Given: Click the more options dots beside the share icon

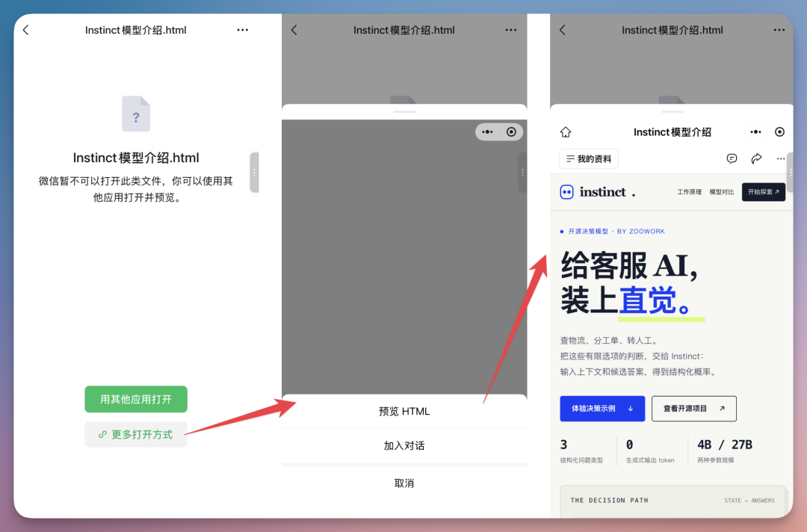Looking at the screenshot, I should click(781, 159).
